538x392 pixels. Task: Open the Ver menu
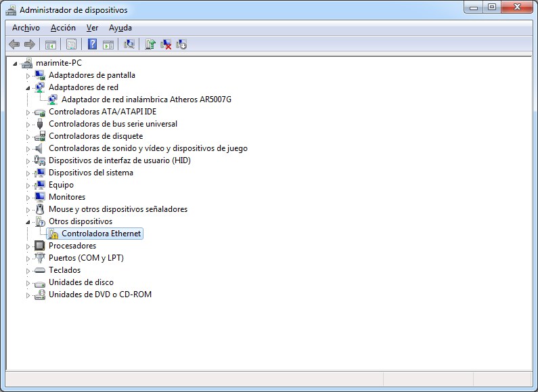(92, 28)
